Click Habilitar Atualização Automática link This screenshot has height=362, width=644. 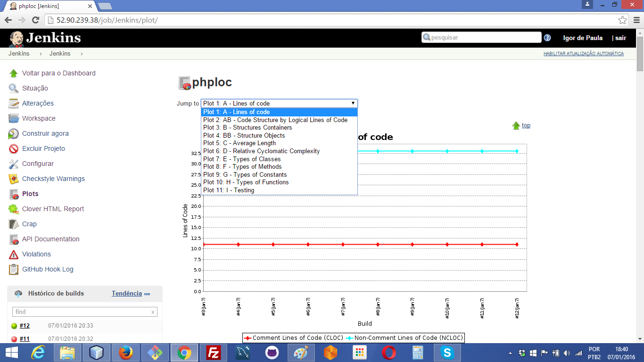(583, 54)
